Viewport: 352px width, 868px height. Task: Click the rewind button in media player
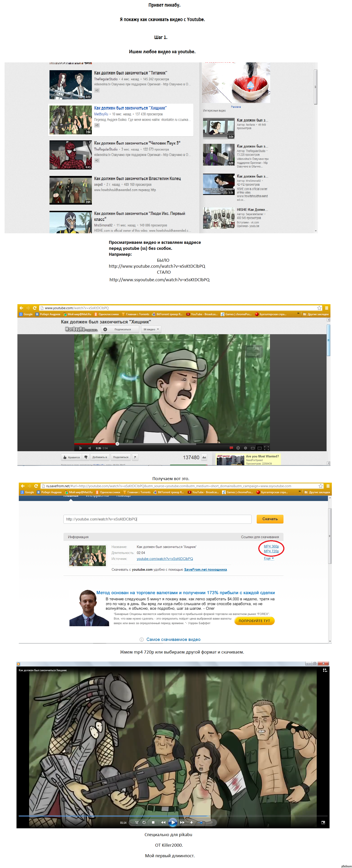163,823
